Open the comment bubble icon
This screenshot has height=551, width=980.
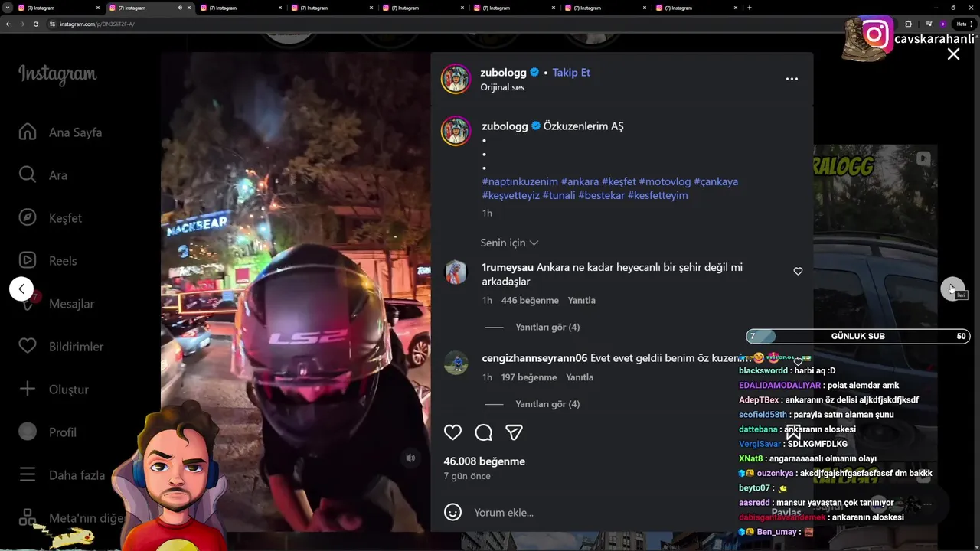point(483,432)
